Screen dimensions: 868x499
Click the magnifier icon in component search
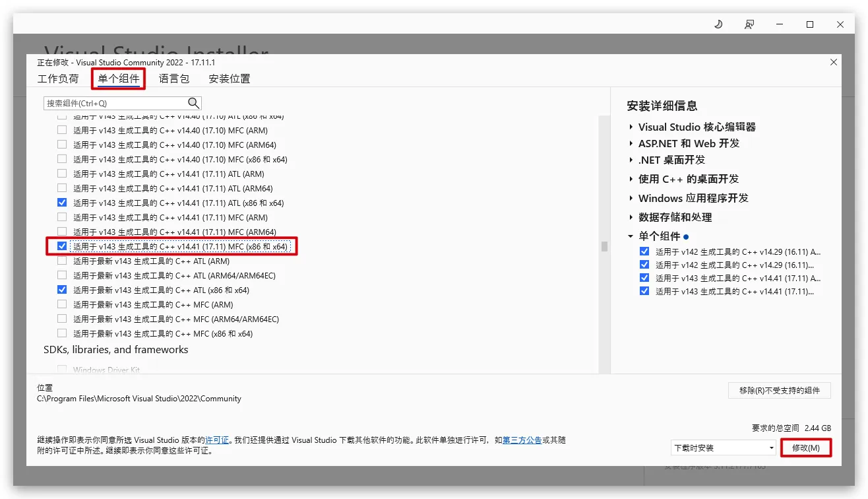pos(193,103)
